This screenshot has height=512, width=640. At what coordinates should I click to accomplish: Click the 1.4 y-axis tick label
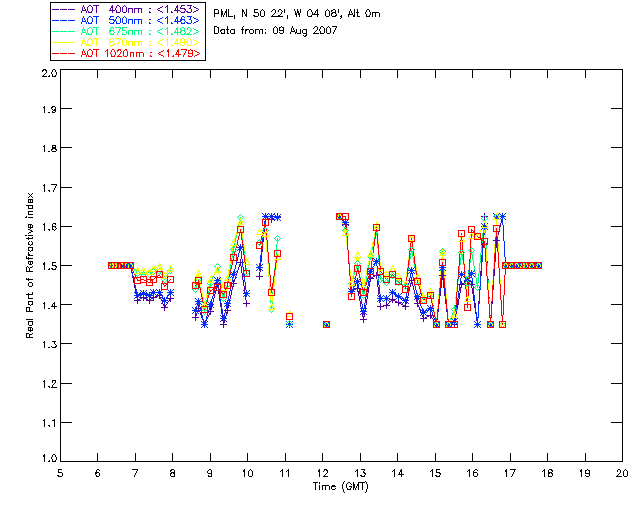click(49, 305)
